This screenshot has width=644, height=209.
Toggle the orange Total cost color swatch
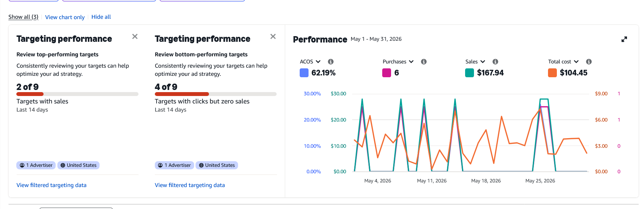tap(552, 73)
